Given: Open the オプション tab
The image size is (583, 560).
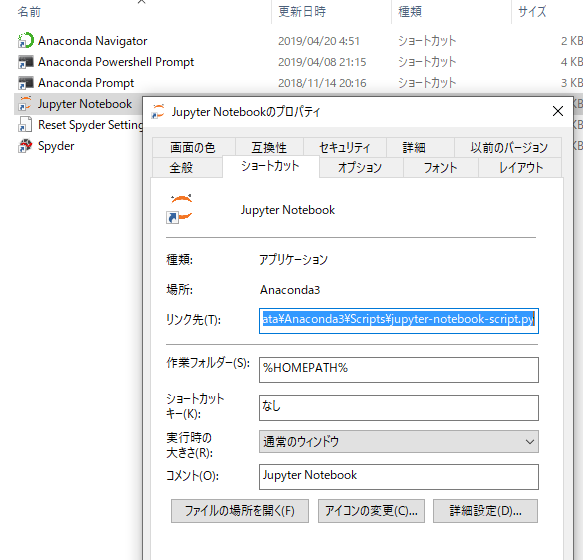Looking at the screenshot, I should click(x=360, y=168).
